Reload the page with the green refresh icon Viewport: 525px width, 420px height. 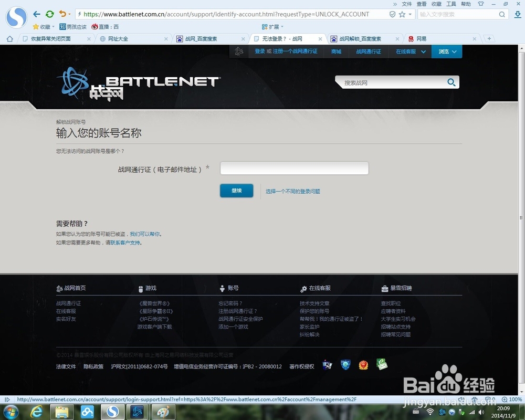[x=50, y=14]
